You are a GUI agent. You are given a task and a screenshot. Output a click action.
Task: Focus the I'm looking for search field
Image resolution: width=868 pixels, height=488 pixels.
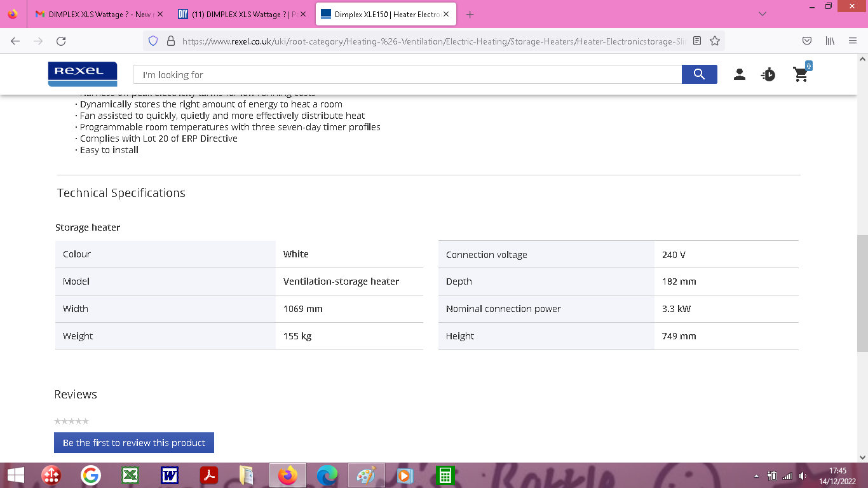coord(407,74)
